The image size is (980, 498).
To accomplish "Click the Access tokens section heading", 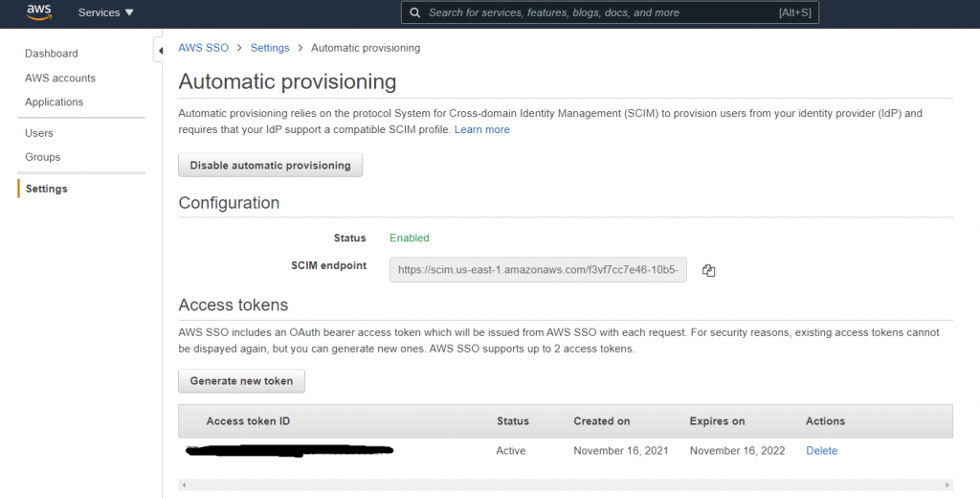I will click(234, 305).
